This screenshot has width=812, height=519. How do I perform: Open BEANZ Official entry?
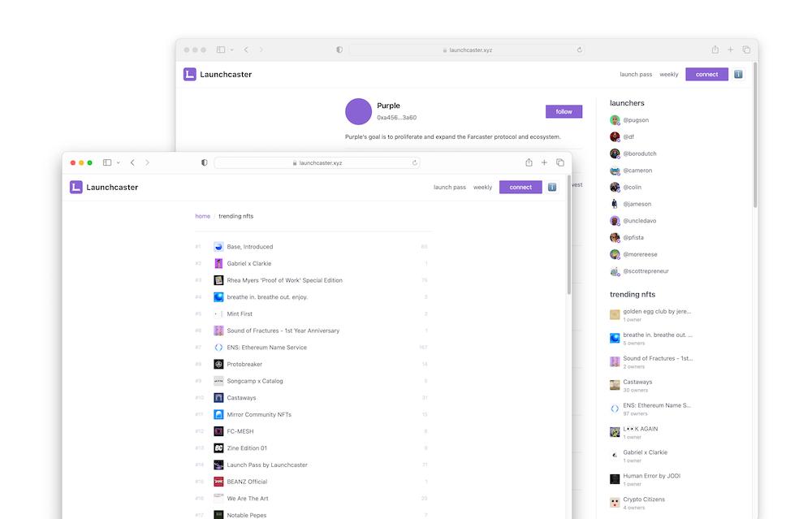point(313,482)
